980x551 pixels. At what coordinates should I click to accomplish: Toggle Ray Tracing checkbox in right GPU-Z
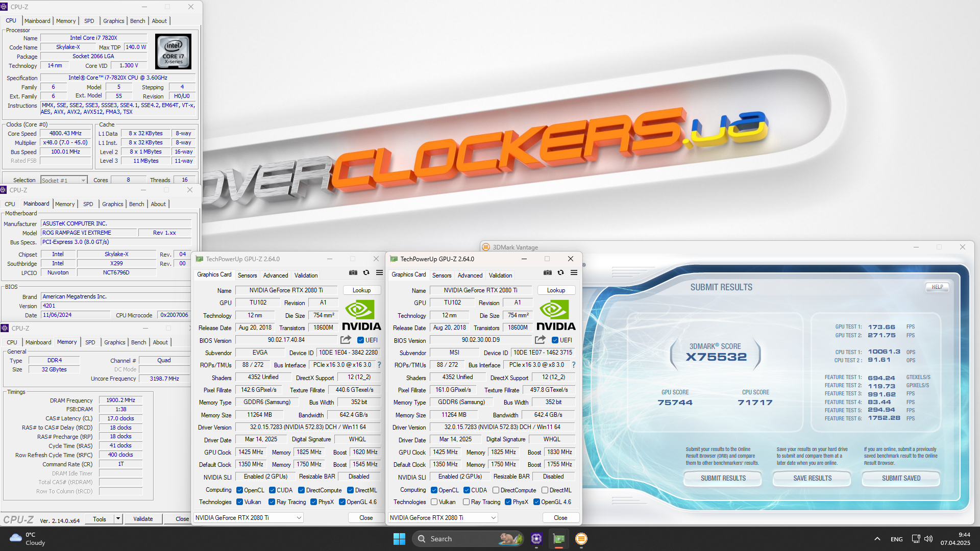pos(466,502)
